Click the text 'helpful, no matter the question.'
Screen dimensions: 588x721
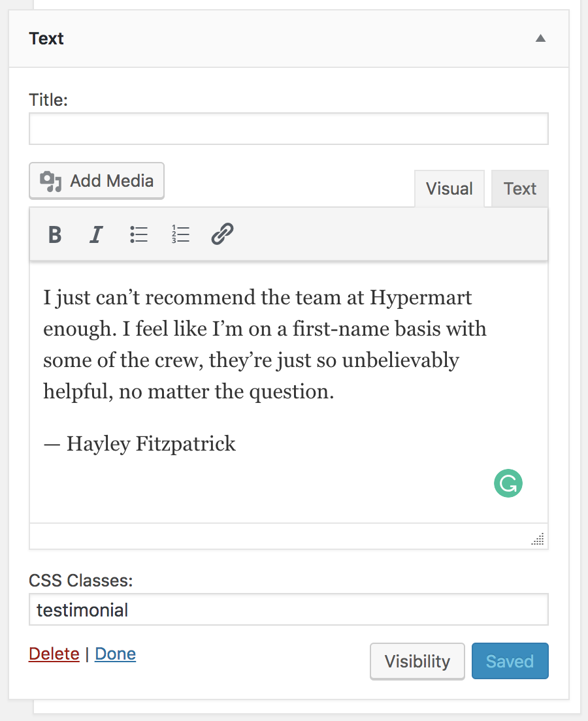pyautogui.click(x=189, y=392)
